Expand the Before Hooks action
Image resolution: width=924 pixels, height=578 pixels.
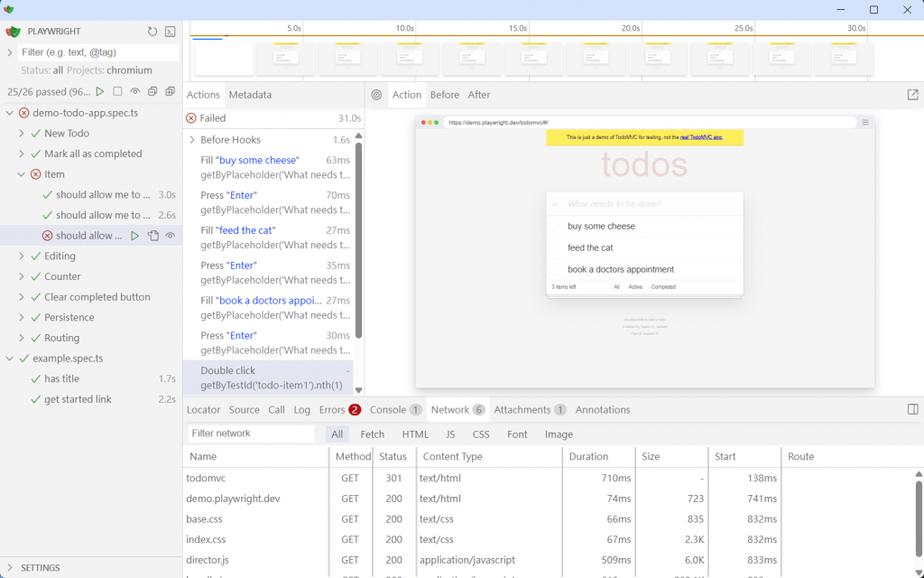pyautogui.click(x=192, y=140)
